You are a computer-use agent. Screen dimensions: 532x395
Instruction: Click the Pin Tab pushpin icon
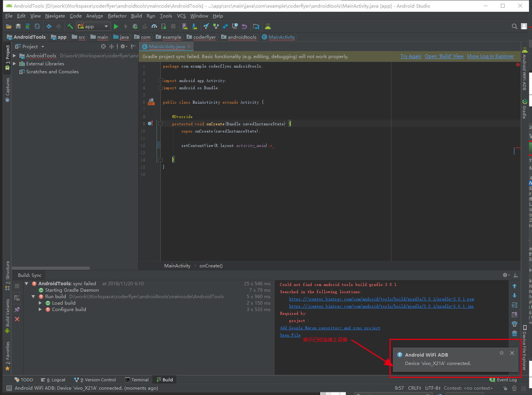coord(17,310)
